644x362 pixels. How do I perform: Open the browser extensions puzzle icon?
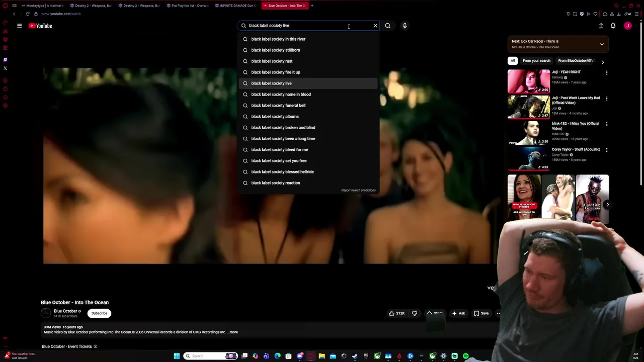pos(605,14)
